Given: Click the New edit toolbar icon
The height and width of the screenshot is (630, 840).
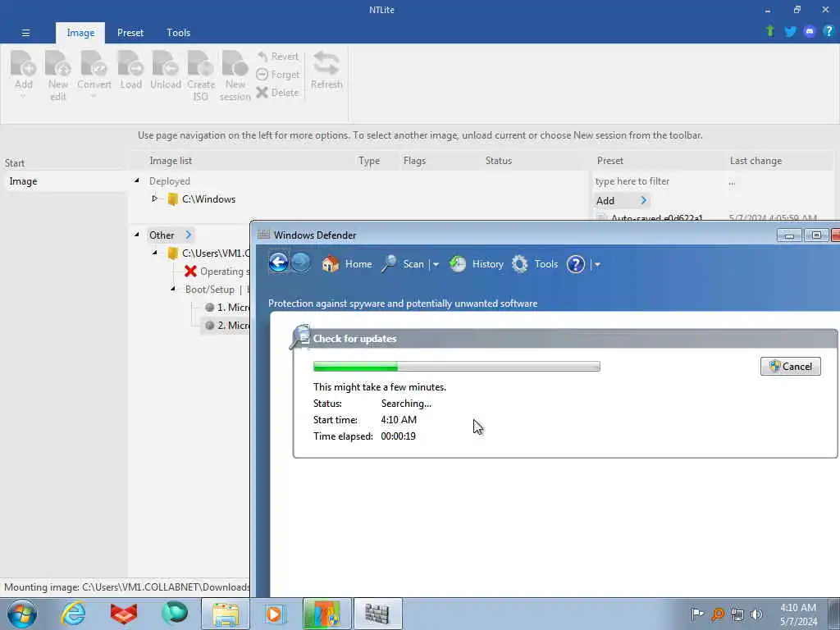Looking at the screenshot, I should 58,75.
